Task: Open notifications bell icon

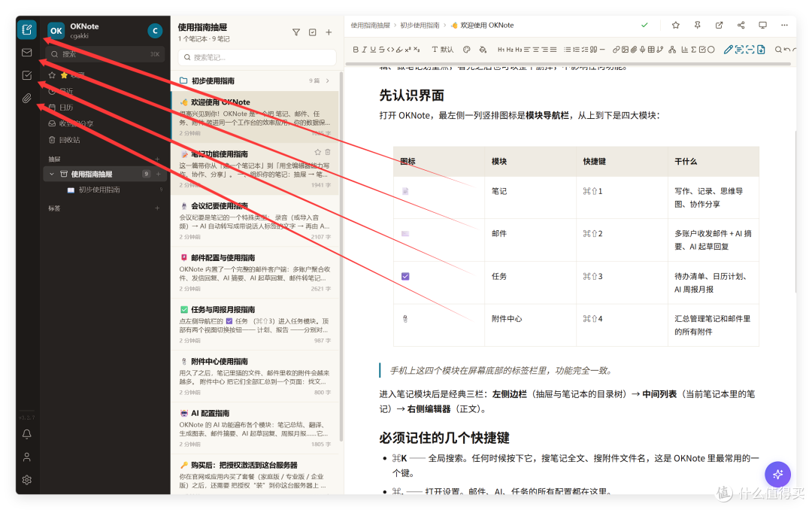Action: 27,434
